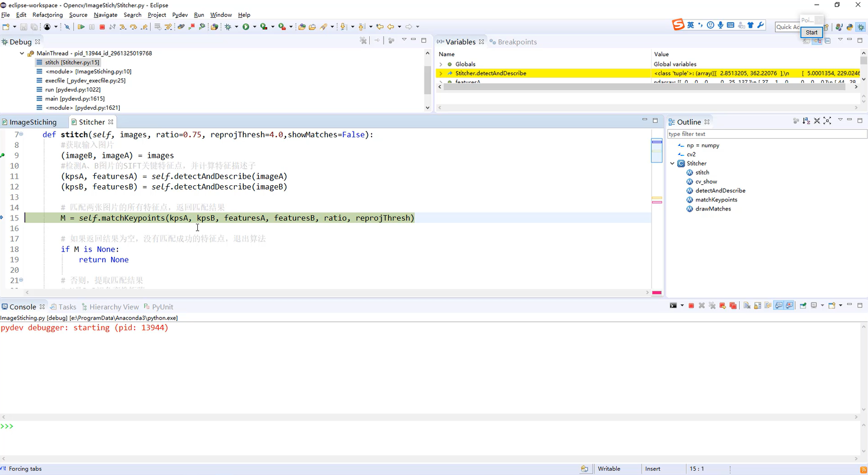Open the Run button dropdown arrow
The image size is (868, 475).
click(x=254, y=27)
